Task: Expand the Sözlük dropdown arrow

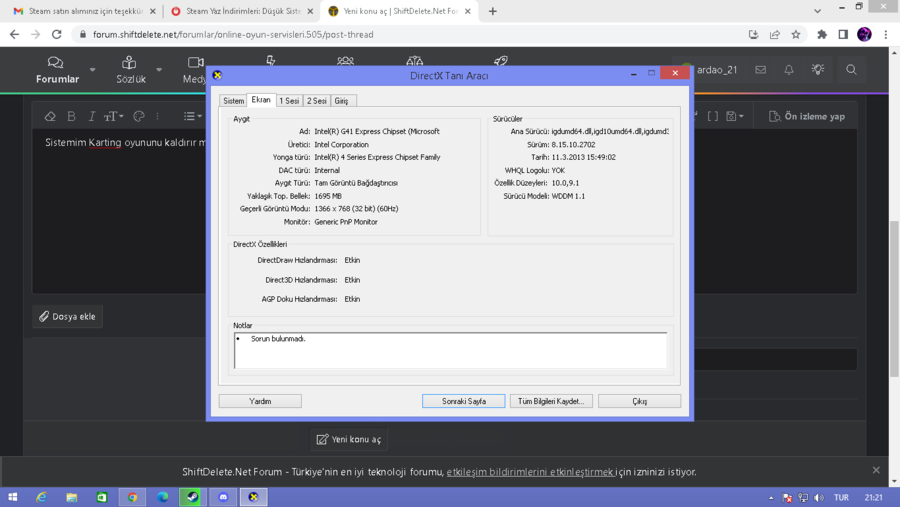Action: pos(159,70)
